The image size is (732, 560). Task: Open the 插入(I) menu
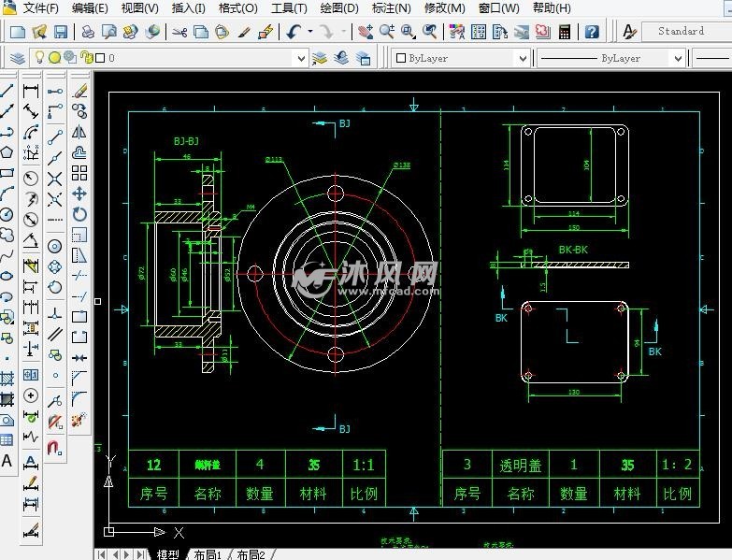pyautogui.click(x=188, y=7)
